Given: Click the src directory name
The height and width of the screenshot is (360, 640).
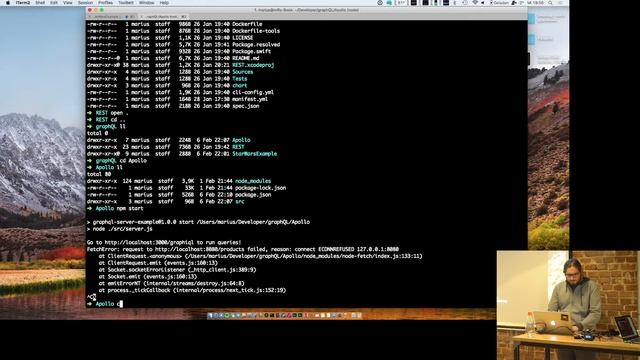Looking at the screenshot, I should (x=240, y=202).
